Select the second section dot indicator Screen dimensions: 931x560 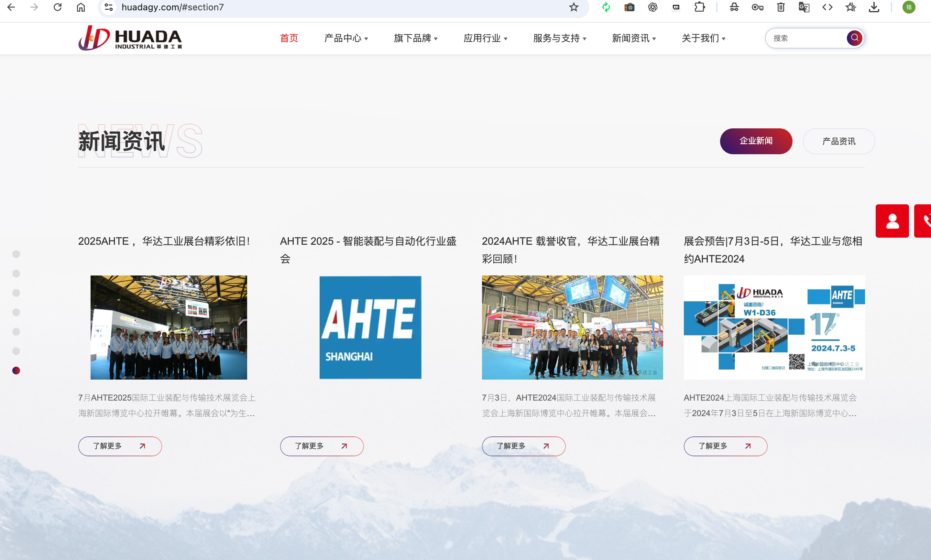(x=16, y=273)
